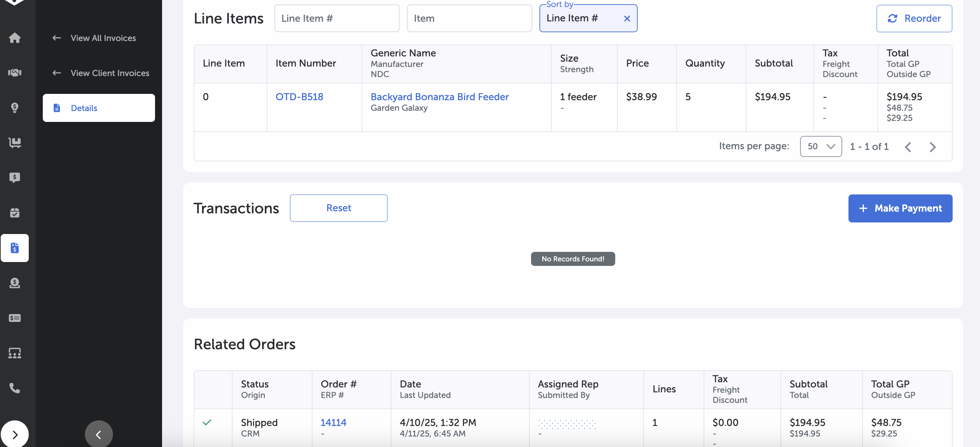Open the money check sidebar icon
The height and width of the screenshot is (447, 980).
pos(14,318)
